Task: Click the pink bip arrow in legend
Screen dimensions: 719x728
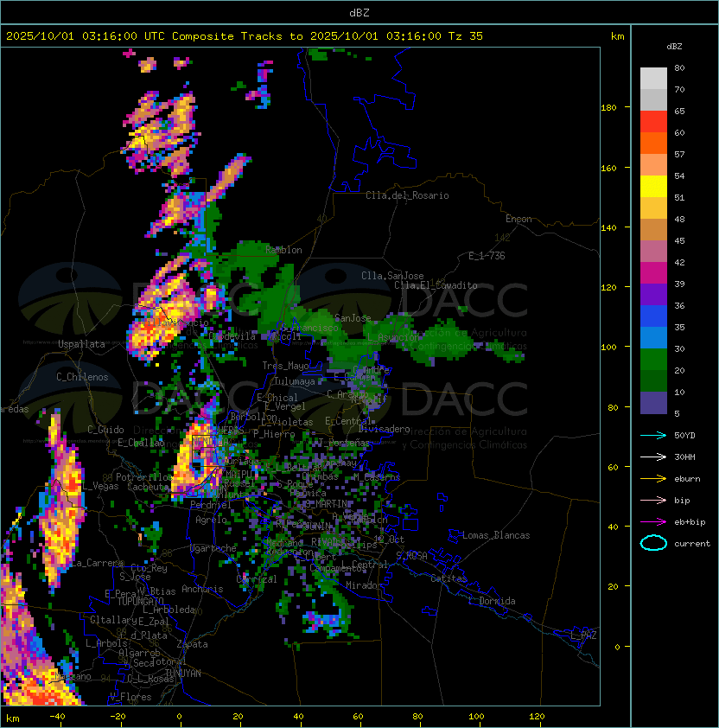Action: pyautogui.click(x=653, y=500)
